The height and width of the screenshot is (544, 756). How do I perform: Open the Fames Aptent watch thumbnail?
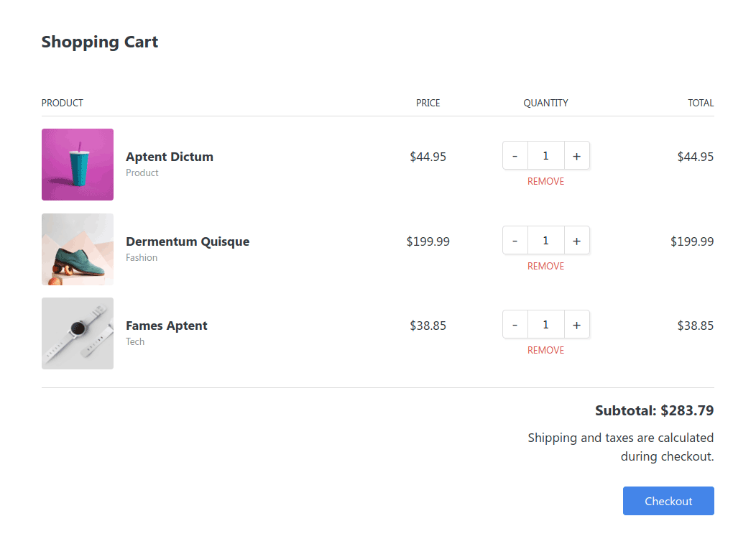tap(78, 333)
